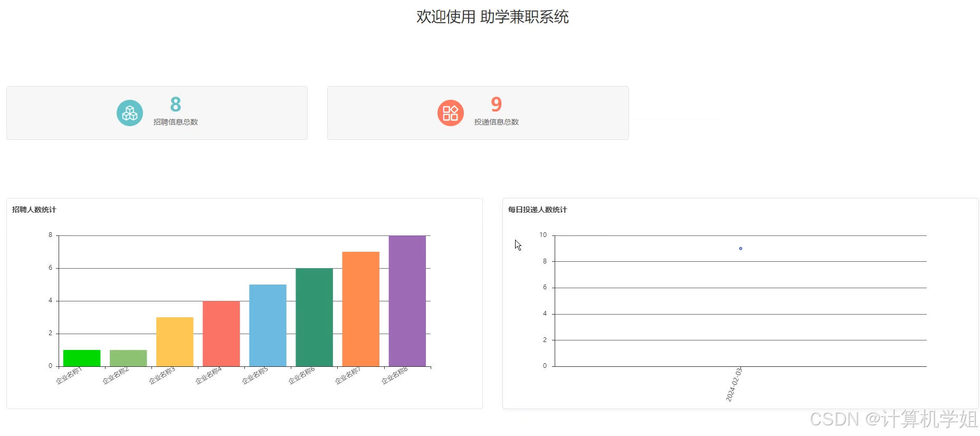Click the 企业名称8 axis label
The image size is (980, 436).
(x=395, y=376)
